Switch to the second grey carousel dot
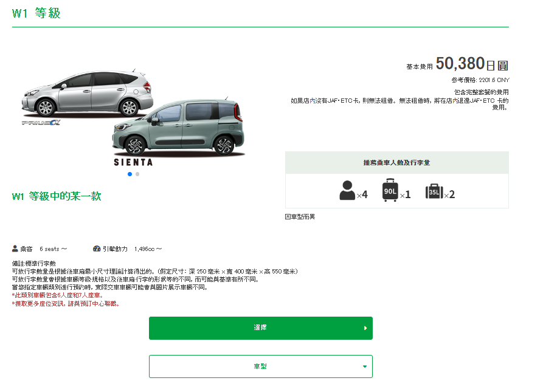This screenshot has height=392, width=560. [x=137, y=174]
